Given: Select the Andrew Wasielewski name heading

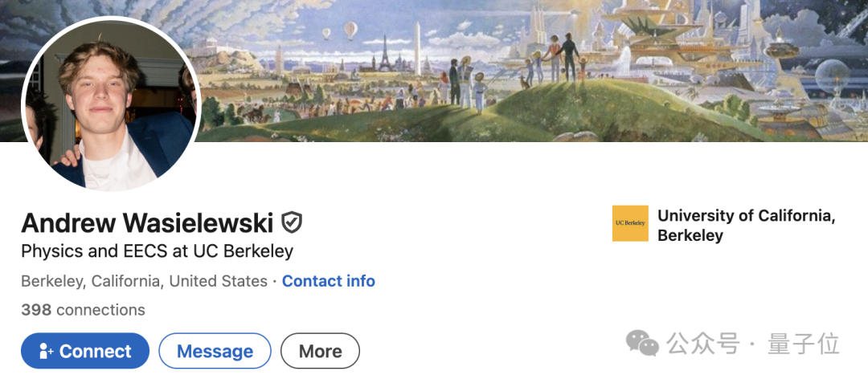Looking at the screenshot, I should pos(147,223).
